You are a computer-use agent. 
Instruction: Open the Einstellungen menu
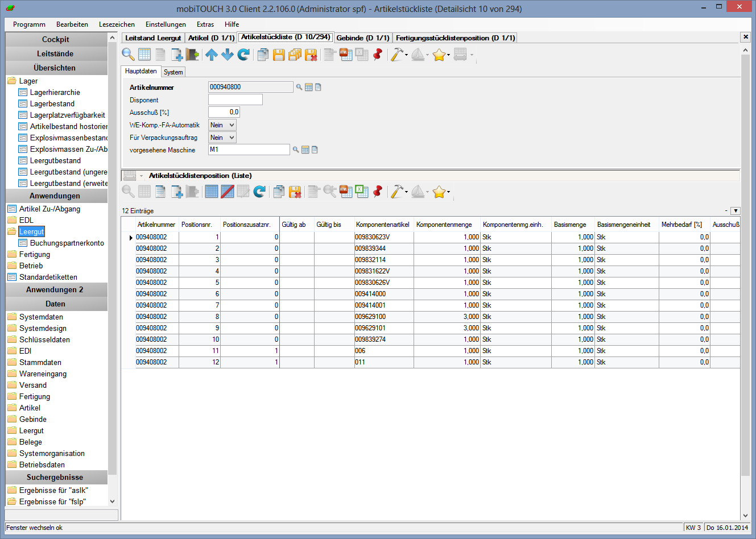click(166, 24)
